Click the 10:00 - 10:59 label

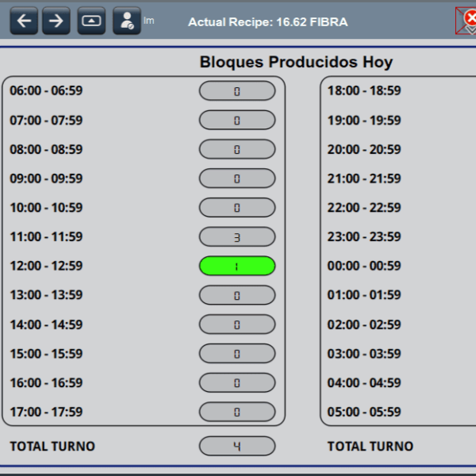click(x=46, y=208)
